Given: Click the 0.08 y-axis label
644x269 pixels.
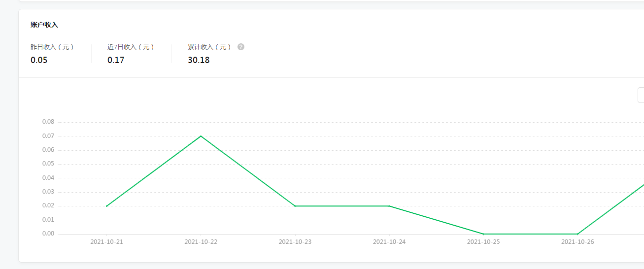Looking at the screenshot, I should tap(48, 122).
